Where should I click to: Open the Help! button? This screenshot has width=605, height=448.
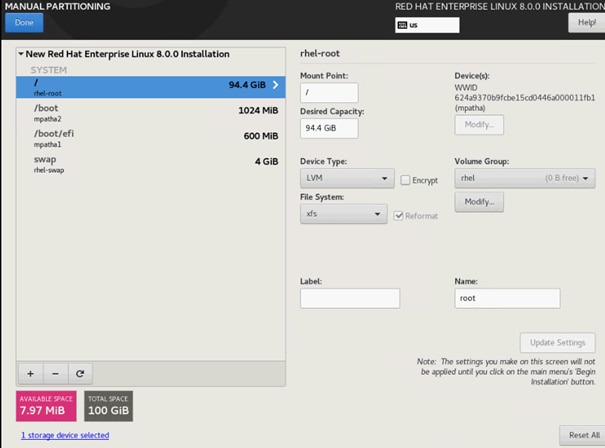point(587,23)
